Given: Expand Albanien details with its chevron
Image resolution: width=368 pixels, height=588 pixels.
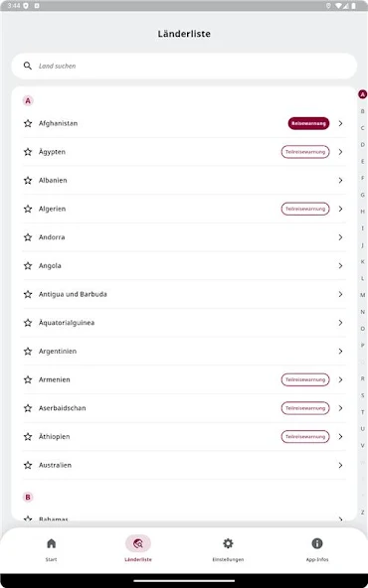Looking at the screenshot, I should click(x=340, y=181).
